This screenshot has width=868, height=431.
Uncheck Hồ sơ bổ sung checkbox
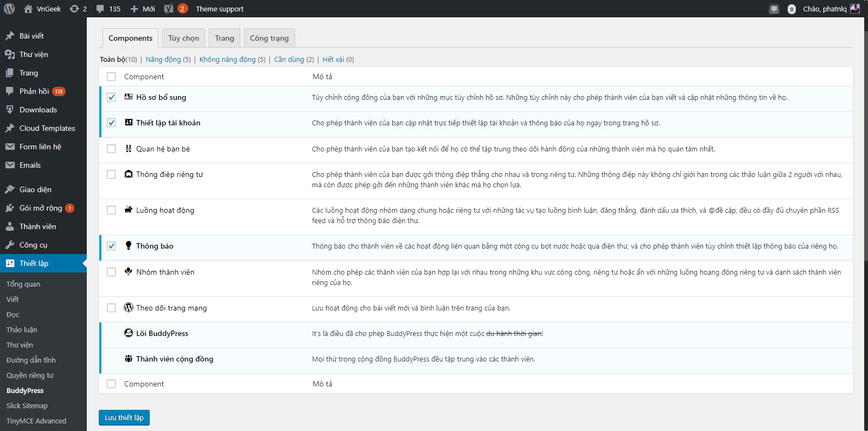click(111, 97)
